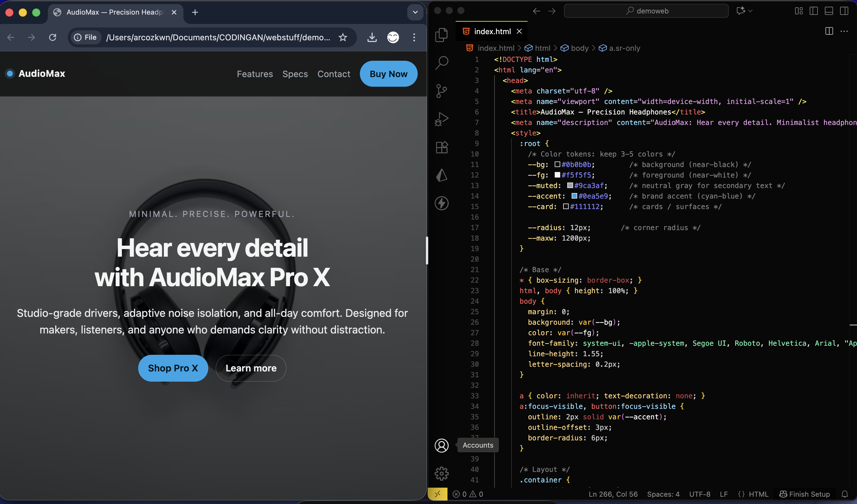Screen dimensions: 857x504
Task: Open the Manage gear menu
Action: [441, 473]
